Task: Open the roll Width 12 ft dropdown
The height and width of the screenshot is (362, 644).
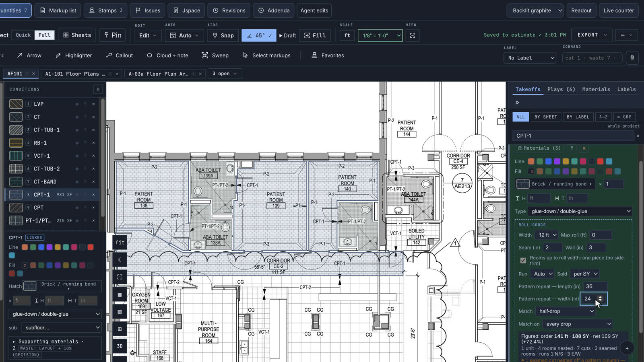Action: pos(547,235)
